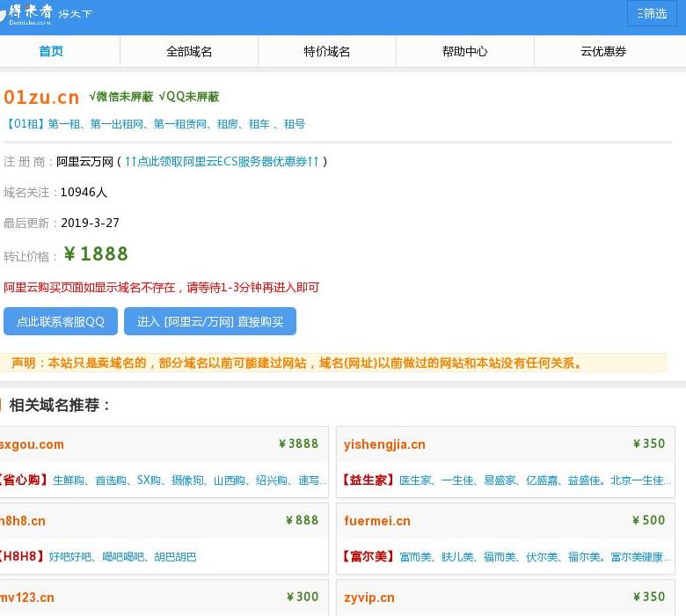Click the 【01租】 domain description text
686x616 pixels.
155,124
